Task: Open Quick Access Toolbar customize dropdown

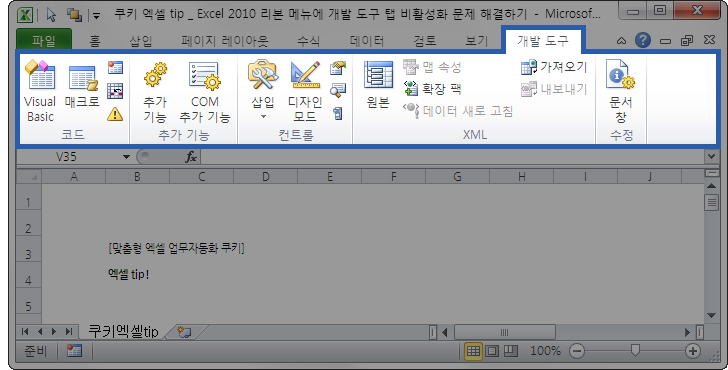Action: (x=96, y=15)
